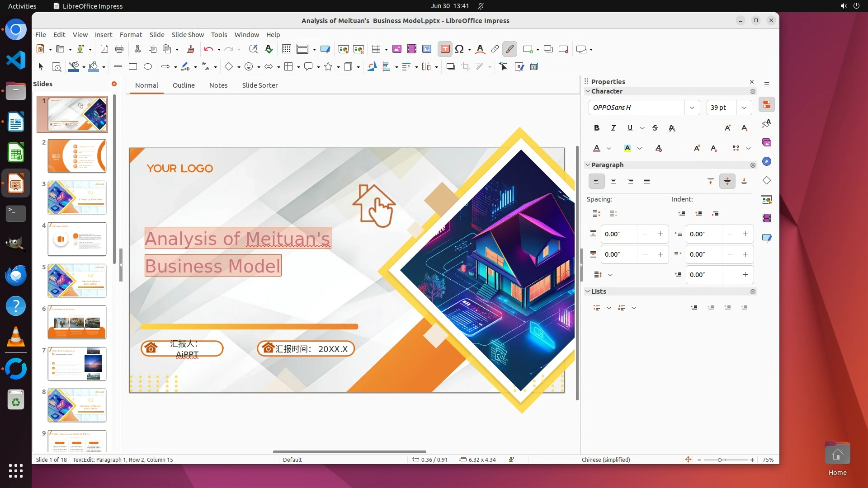Open the Slide Show menu

[x=188, y=35]
